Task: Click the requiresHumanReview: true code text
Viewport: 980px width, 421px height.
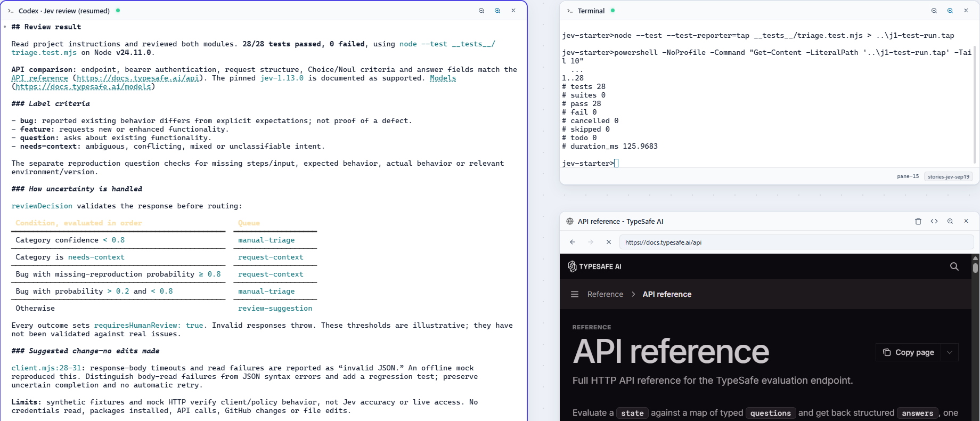Action: pos(149,326)
